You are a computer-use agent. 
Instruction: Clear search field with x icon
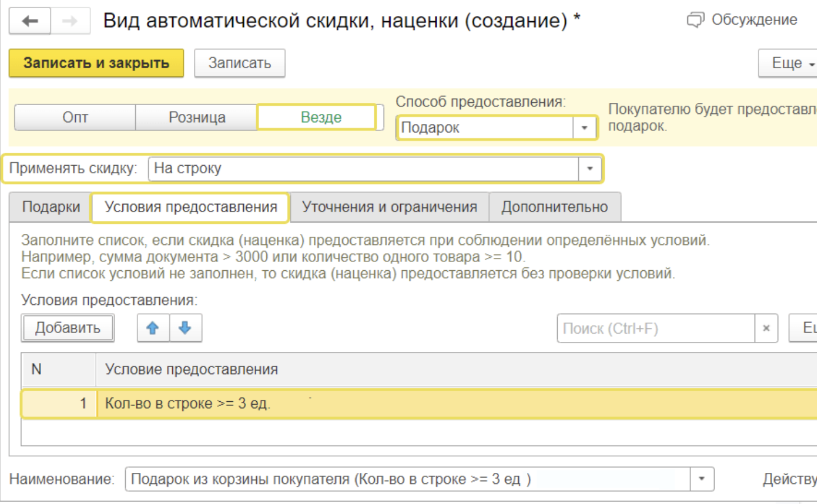coord(766,328)
